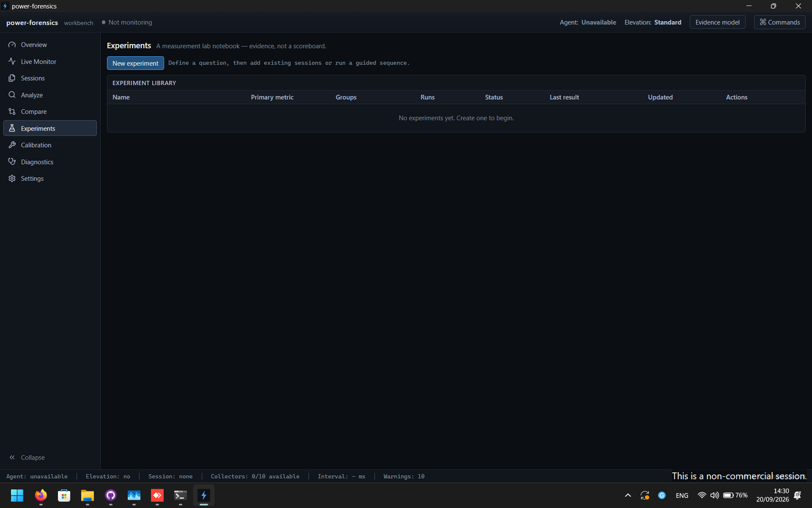Click the Experiments flask icon
Image resolution: width=812 pixels, height=508 pixels.
(x=12, y=128)
